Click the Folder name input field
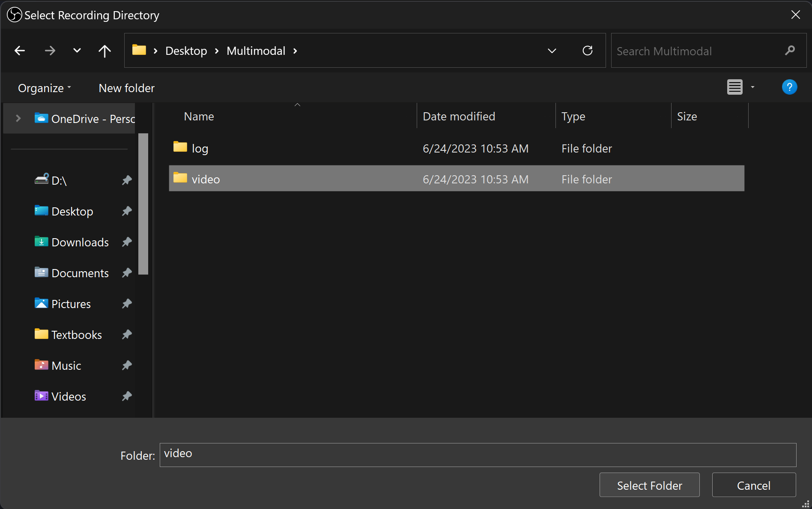812x509 pixels. click(478, 455)
